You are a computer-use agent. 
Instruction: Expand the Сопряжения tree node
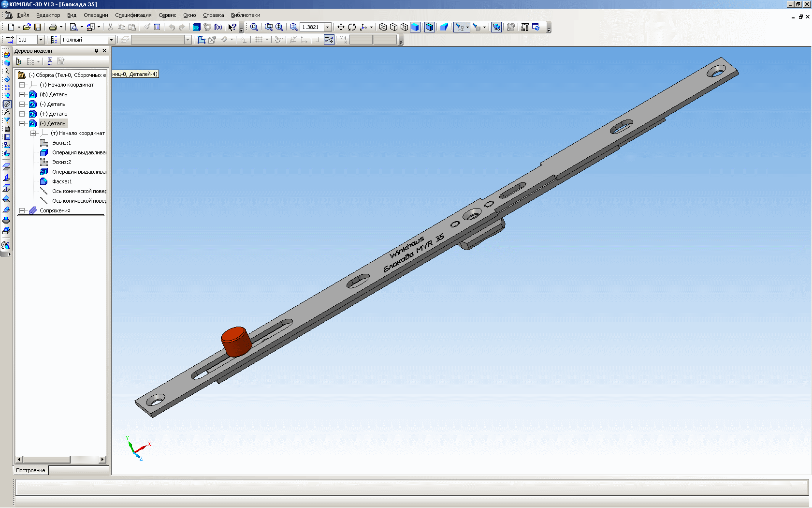22,210
